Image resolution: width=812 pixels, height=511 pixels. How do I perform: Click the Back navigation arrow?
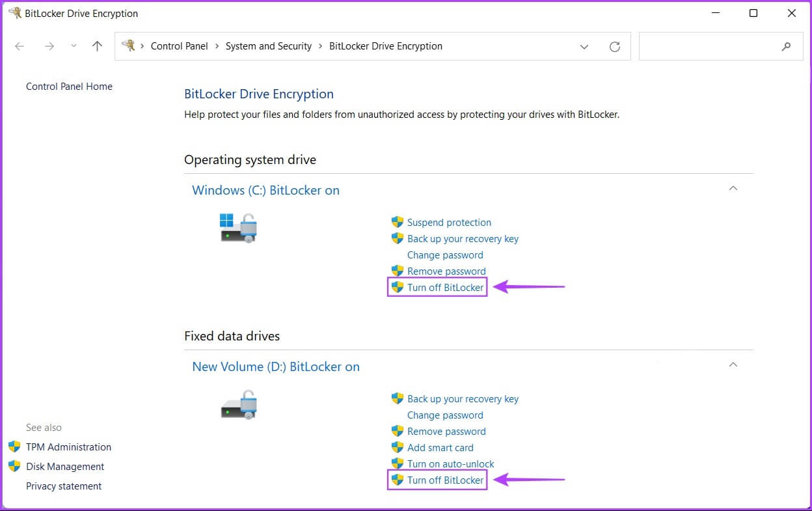point(20,46)
